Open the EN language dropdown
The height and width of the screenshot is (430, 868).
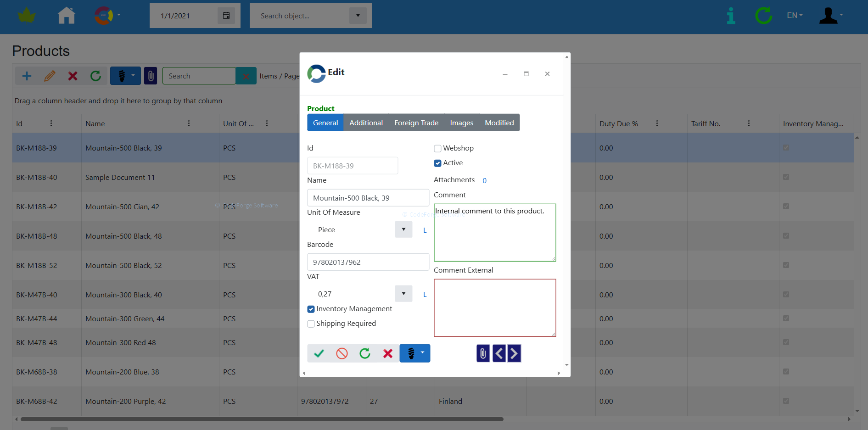[795, 16]
